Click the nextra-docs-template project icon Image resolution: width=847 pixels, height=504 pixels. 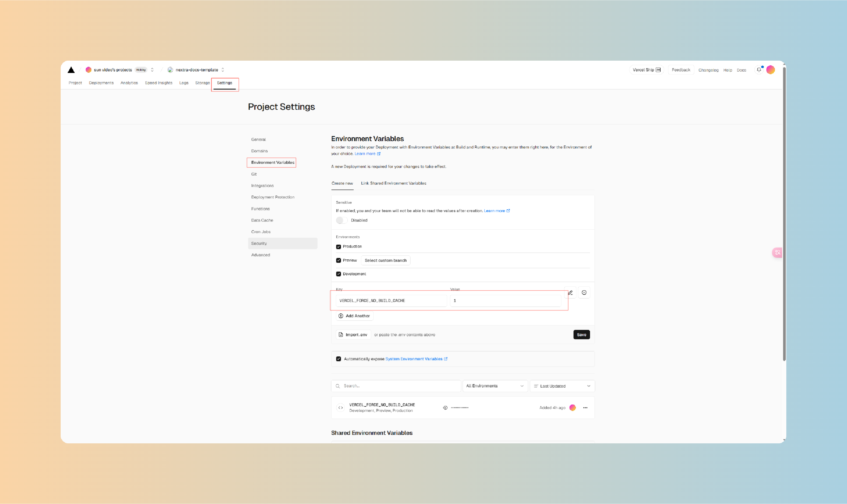(x=170, y=70)
